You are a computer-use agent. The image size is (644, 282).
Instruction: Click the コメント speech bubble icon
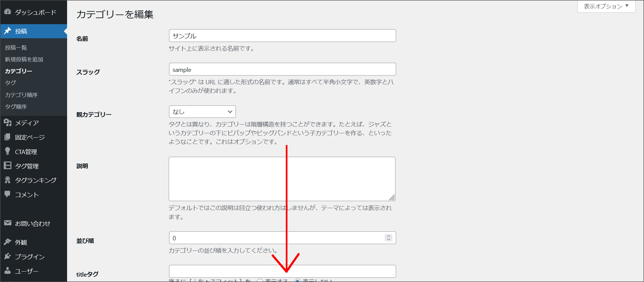point(7,194)
